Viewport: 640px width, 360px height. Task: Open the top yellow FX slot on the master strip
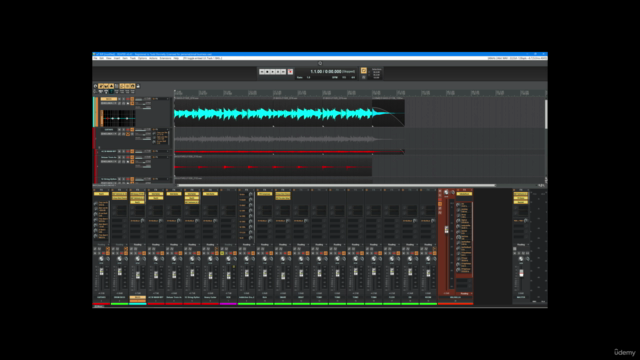pyautogui.click(x=521, y=194)
